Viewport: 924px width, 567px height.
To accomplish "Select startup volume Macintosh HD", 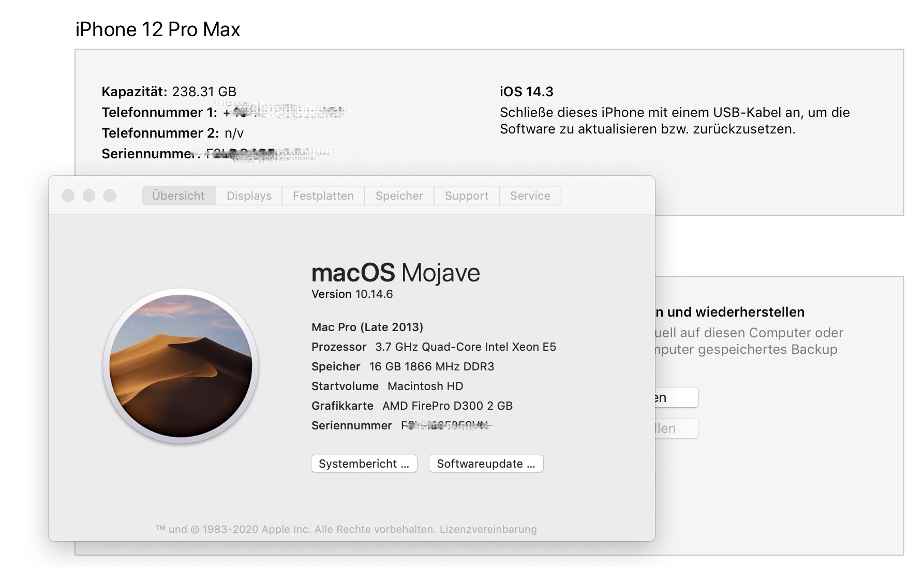I will pyautogui.click(x=425, y=386).
